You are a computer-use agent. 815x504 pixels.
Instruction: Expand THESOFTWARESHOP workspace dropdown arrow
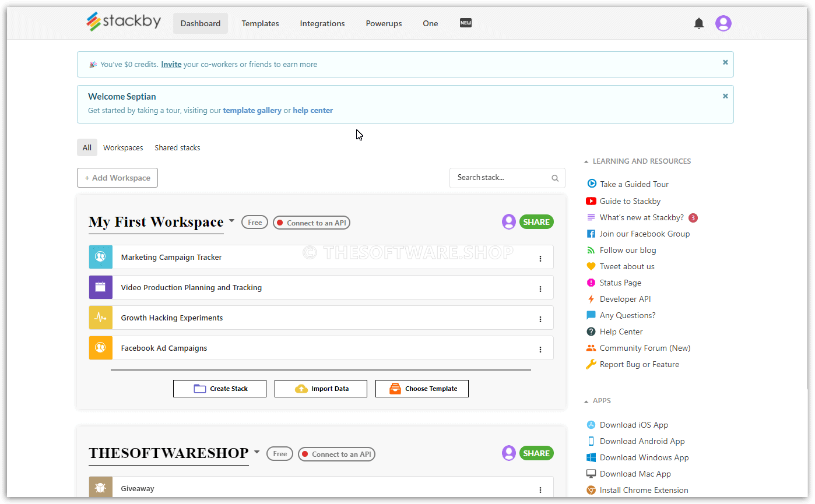pos(257,452)
